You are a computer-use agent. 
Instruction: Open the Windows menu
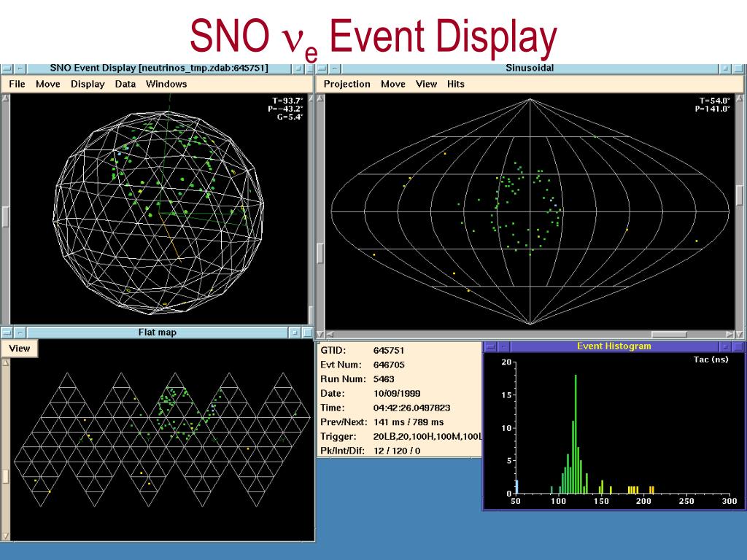(x=166, y=84)
